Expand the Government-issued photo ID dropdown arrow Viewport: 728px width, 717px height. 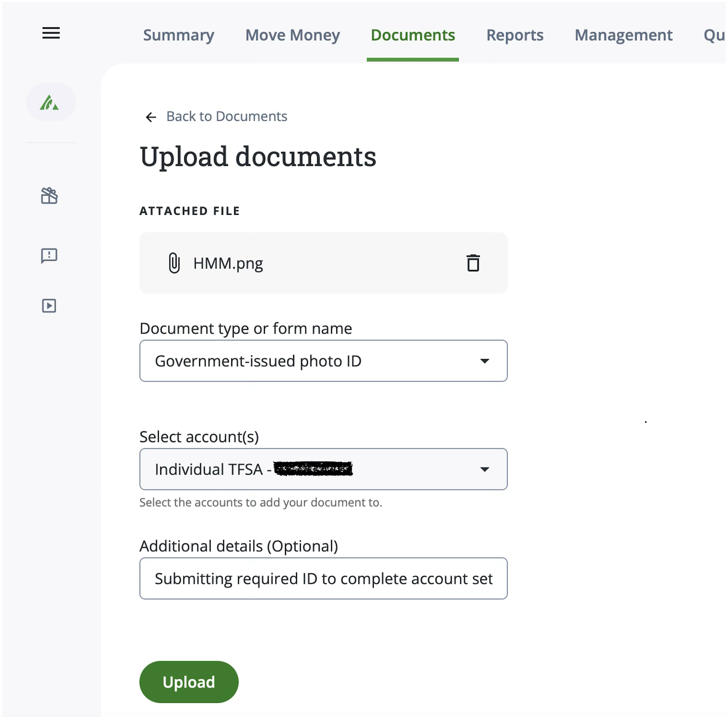[x=484, y=361]
